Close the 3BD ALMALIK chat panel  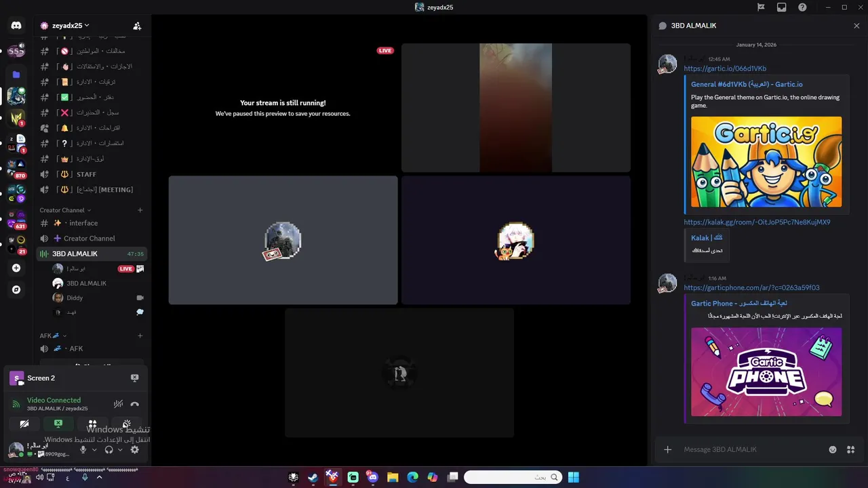click(856, 26)
